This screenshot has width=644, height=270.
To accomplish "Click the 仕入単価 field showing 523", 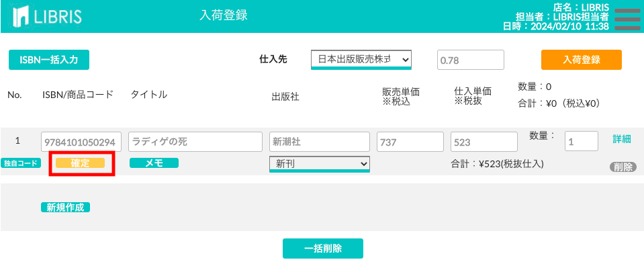I will pos(484,142).
